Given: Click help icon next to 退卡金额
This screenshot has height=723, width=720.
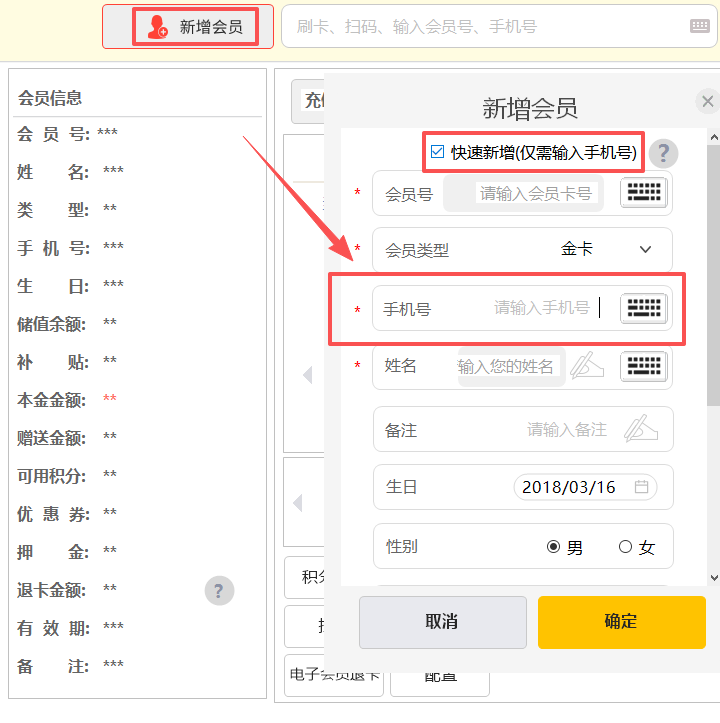Looking at the screenshot, I should click(219, 590).
